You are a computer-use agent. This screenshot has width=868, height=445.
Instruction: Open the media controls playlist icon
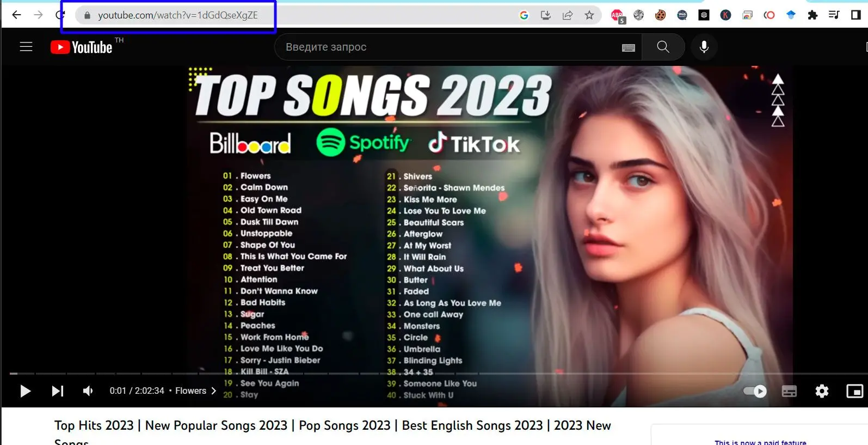tap(834, 15)
